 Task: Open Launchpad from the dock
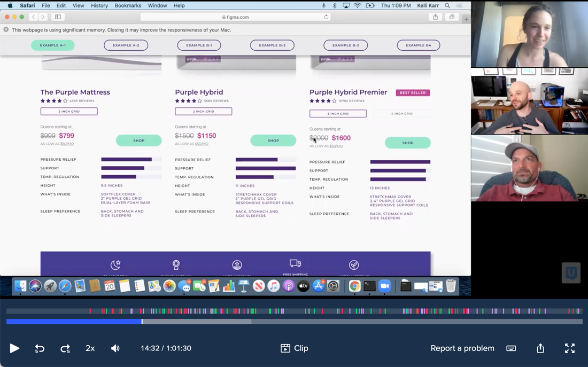pyautogui.click(x=50, y=286)
